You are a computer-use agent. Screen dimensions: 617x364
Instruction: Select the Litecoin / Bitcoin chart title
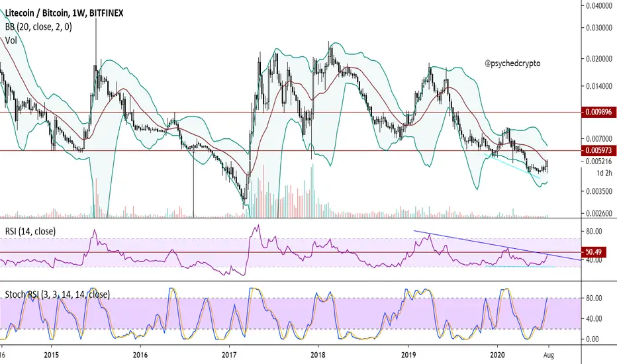click(x=64, y=13)
